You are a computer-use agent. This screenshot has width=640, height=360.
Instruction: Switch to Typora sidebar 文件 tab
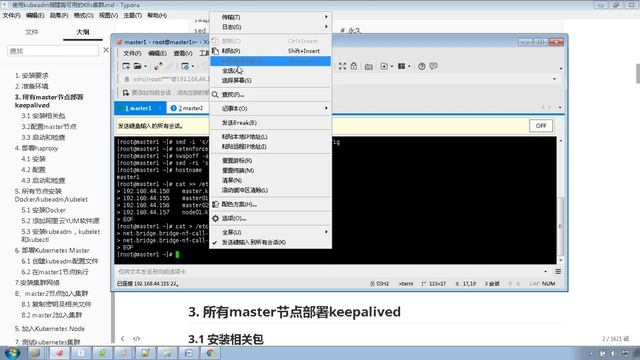click(31, 32)
